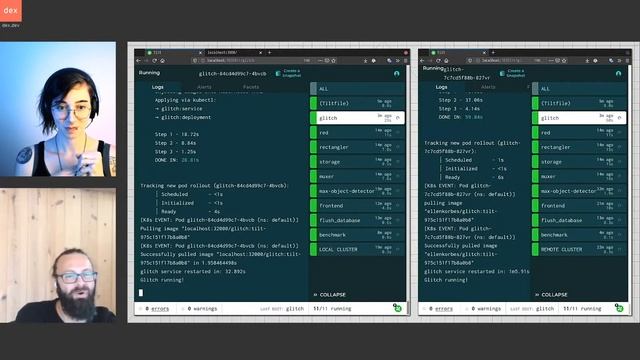Reload the page in right browser window
This screenshot has height=360, width=640.
click(438, 60)
